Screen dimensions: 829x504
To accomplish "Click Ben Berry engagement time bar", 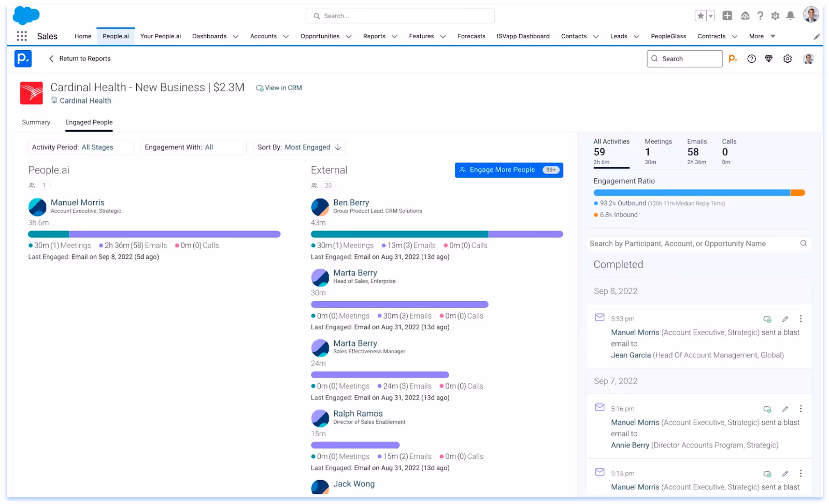I will [x=437, y=234].
